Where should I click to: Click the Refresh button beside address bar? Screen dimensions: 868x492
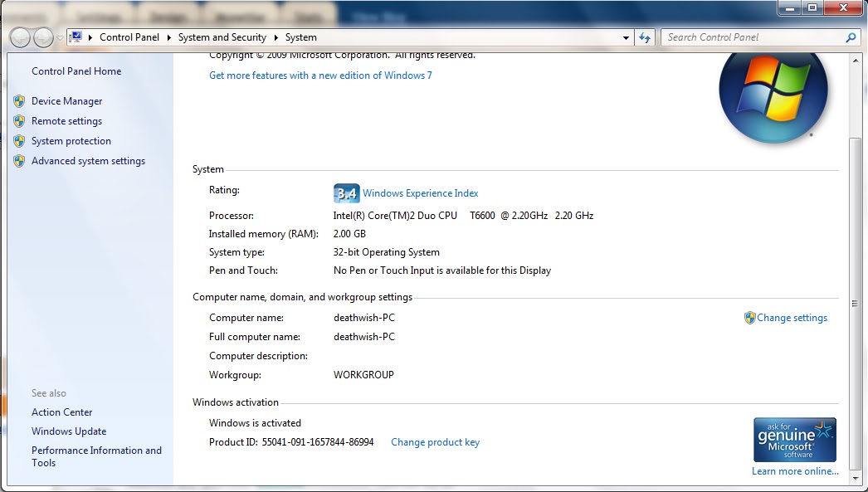[x=645, y=37]
